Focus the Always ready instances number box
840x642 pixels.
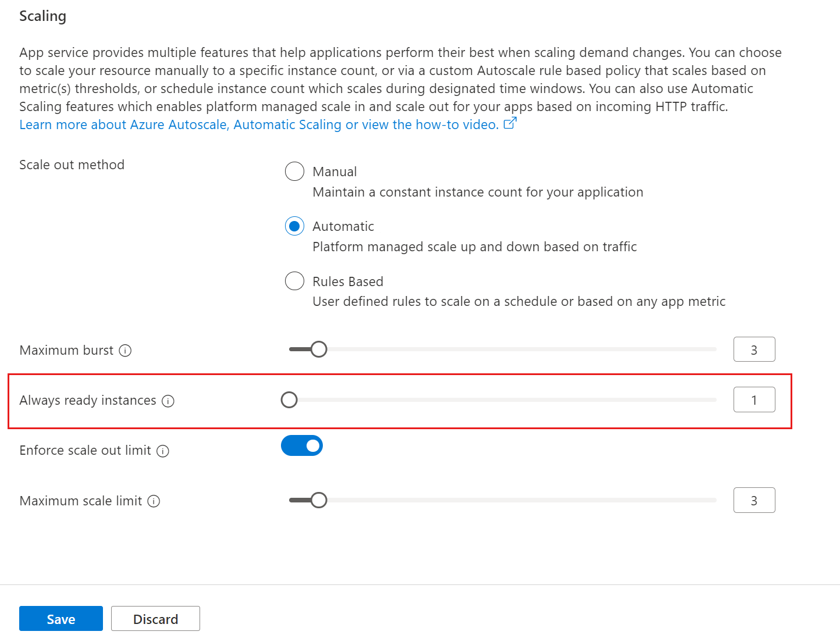click(754, 400)
